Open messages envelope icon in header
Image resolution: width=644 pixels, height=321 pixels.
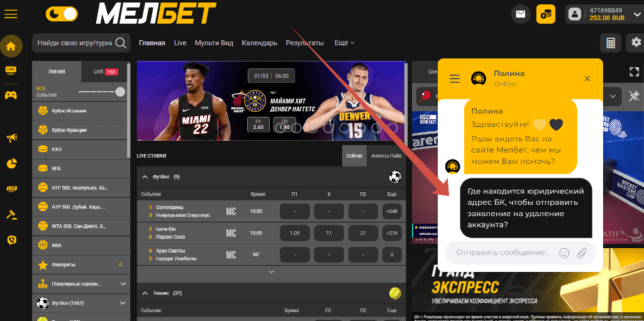click(520, 13)
